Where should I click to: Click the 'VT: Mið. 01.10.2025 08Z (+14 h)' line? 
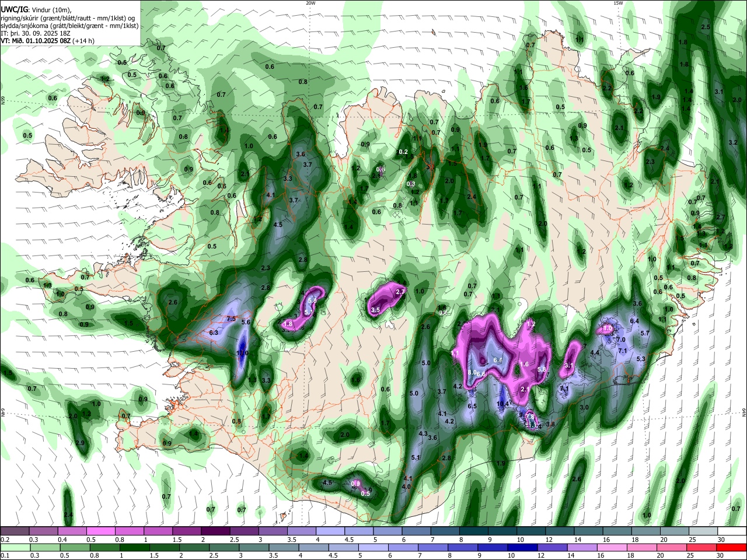click(x=47, y=41)
